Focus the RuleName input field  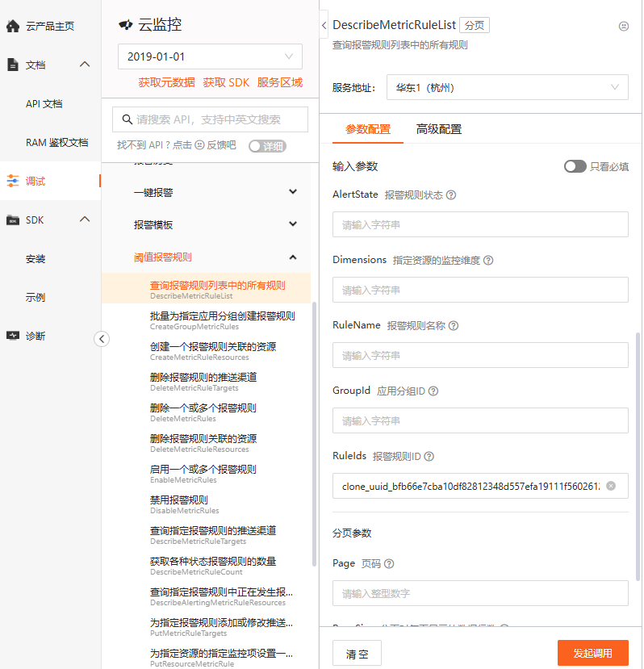tap(480, 355)
